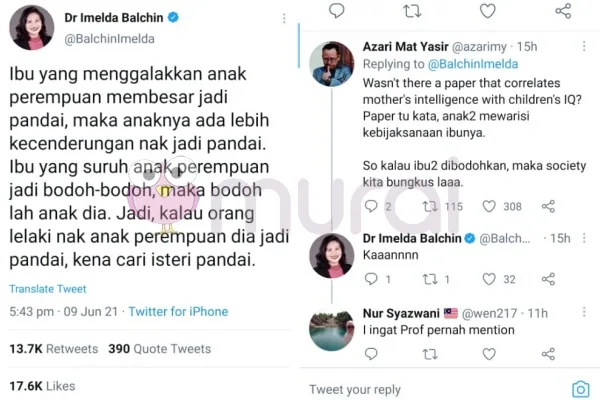Like the main tweet from top bar

point(488,11)
